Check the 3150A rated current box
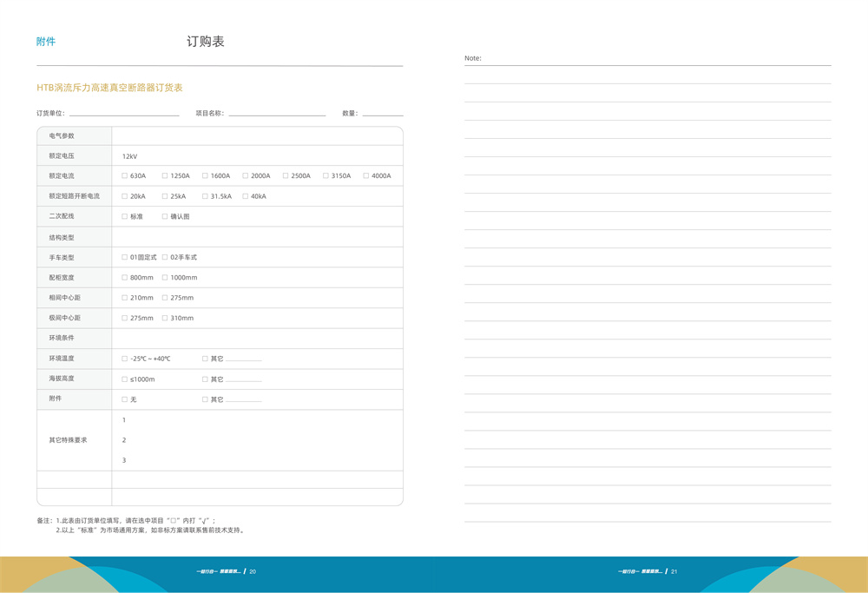This screenshot has height=593, width=868. pos(326,175)
